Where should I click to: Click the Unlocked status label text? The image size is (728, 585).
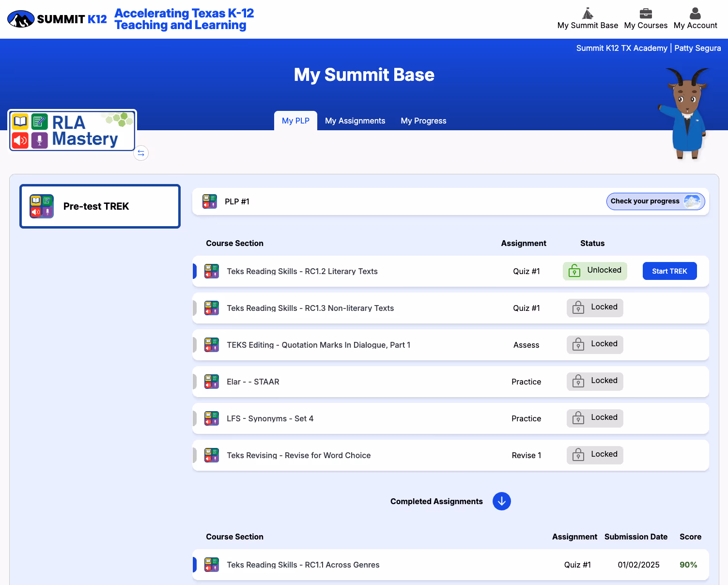(x=604, y=270)
